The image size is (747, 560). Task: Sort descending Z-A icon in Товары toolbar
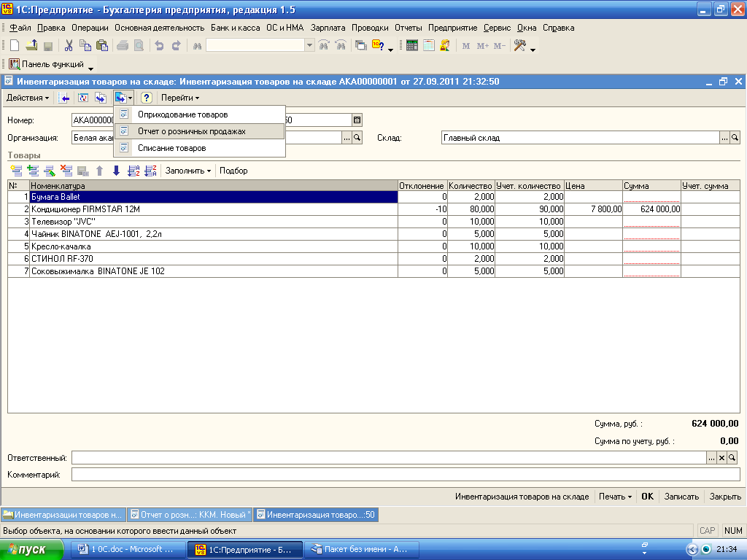click(x=150, y=171)
